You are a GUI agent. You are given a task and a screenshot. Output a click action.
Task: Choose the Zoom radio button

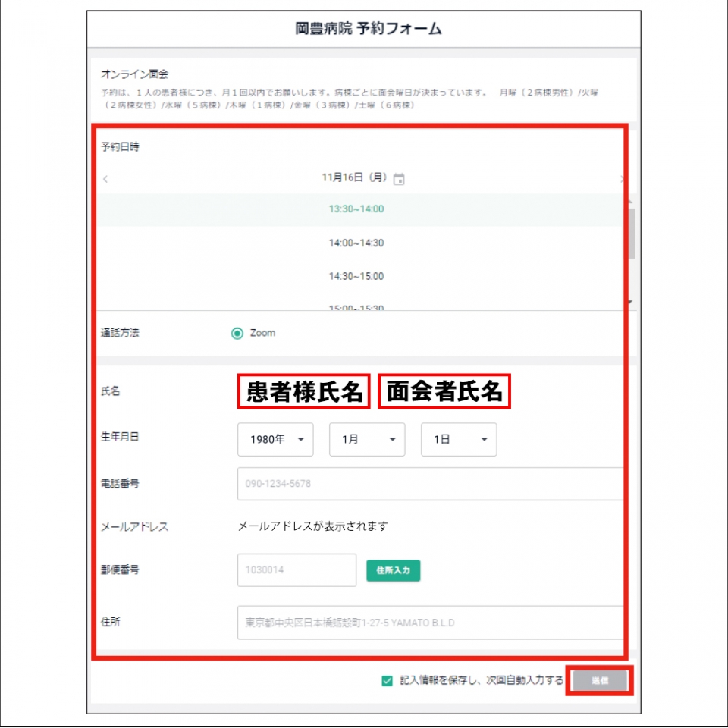point(237,334)
